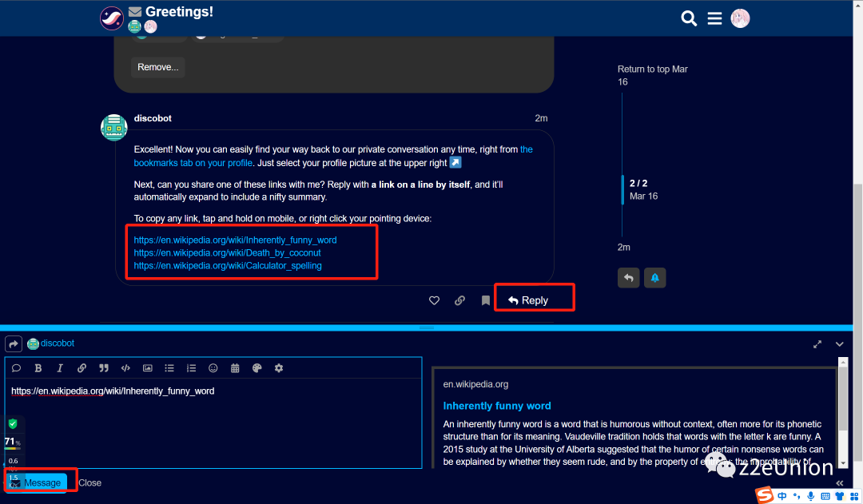
Task: Click the Reply button under post
Action: click(528, 300)
